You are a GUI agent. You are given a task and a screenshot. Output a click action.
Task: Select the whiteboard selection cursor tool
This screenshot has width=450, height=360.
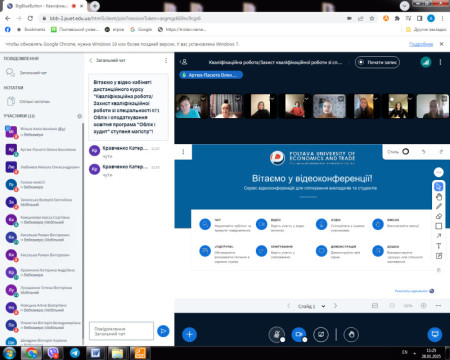click(439, 187)
